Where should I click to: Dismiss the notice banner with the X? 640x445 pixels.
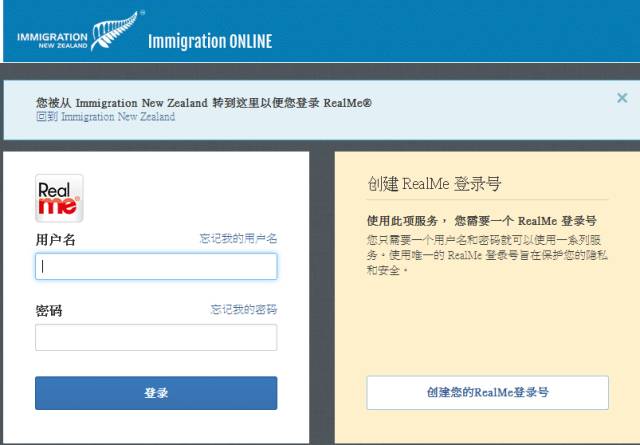click(622, 98)
